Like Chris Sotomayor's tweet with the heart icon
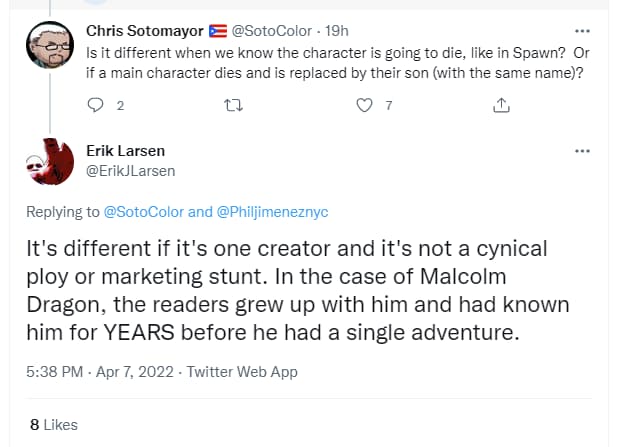Screen dimensions: 626x447 (364, 105)
